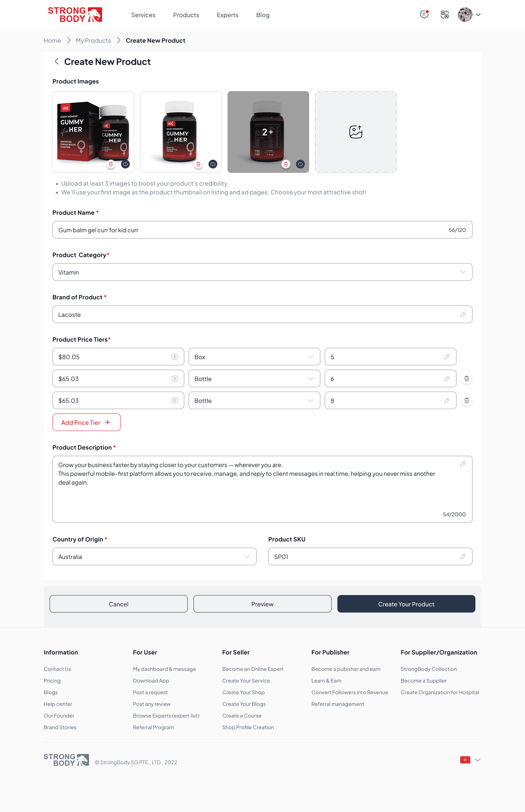Go to My Products breadcrumb
525x812 pixels.
pos(93,40)
